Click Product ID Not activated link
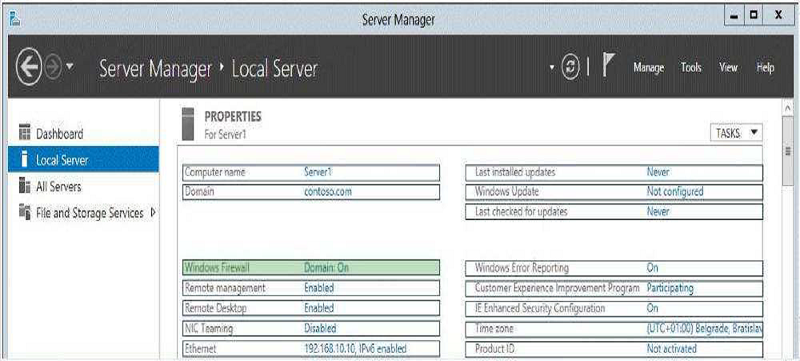 (671, 349)
